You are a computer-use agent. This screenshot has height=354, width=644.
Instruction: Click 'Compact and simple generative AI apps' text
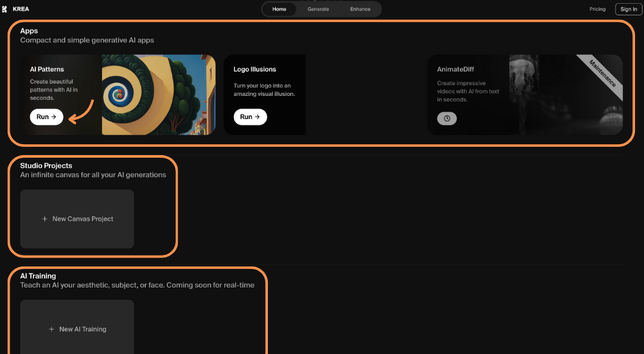[x=87, y=41]
